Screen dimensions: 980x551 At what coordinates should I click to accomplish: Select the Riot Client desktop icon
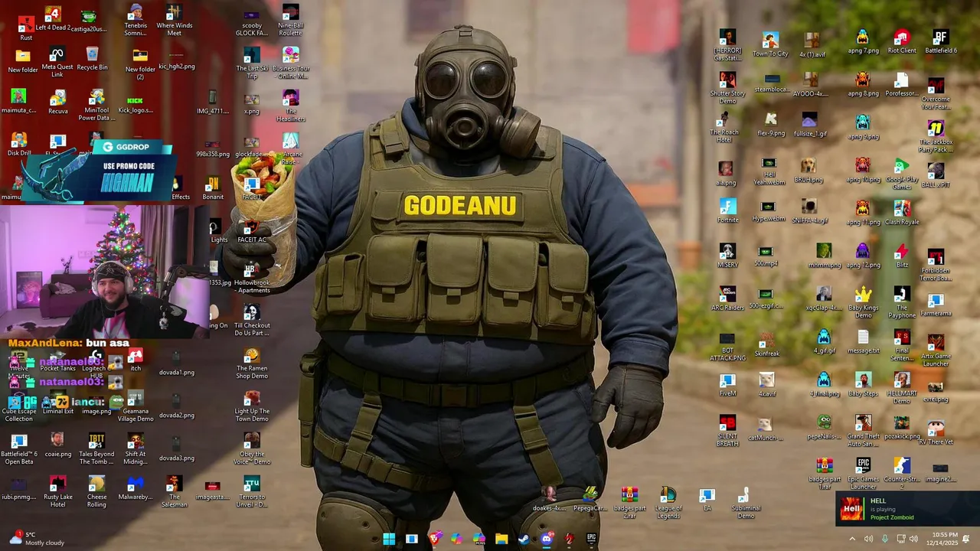click(902, 42)
